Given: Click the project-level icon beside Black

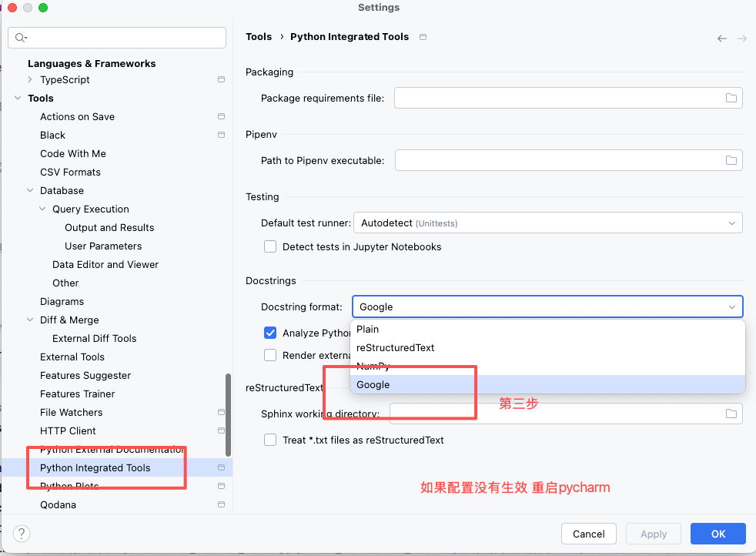Looking at the screenshot, I should (221, 135).
